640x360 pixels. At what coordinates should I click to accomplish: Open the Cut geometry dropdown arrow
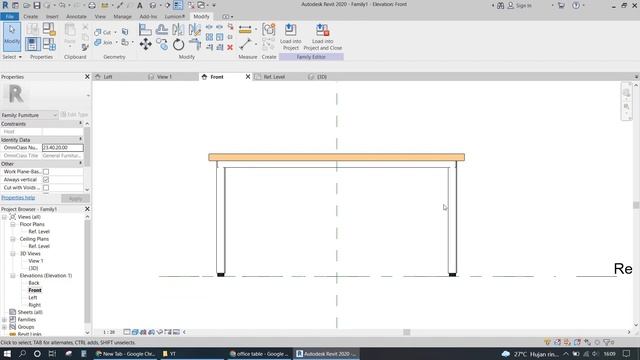point(115,32)
